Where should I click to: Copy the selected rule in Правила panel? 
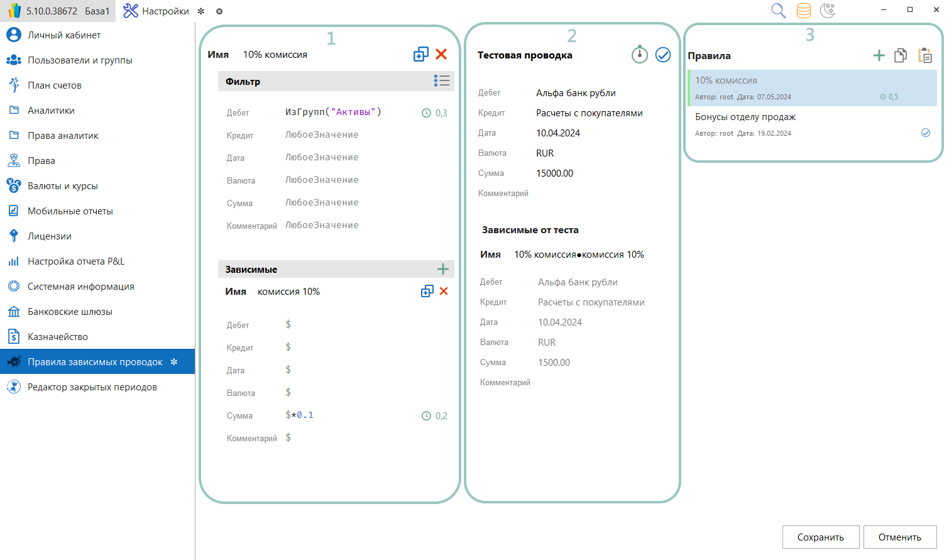[x=900, y=56]
